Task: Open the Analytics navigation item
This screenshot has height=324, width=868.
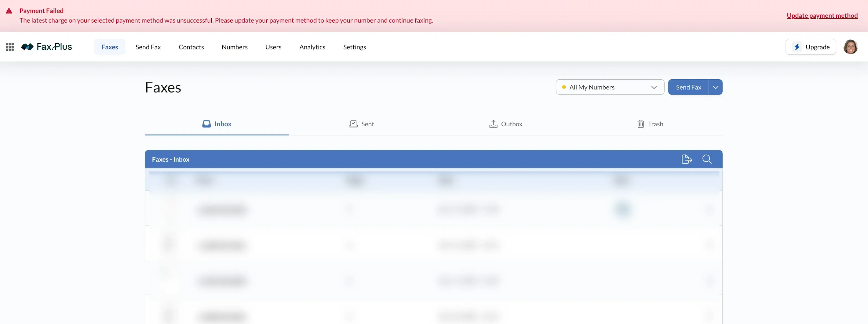Action: 312,47
